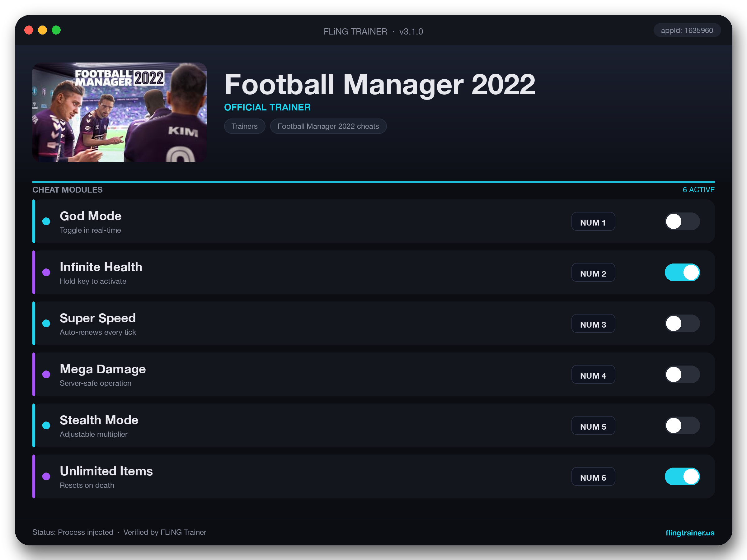Click the Football Manager 2022 cover thumbnail
Image resolution: width=747 pixels, height=560 pixels.
click(x=119, y=112)
